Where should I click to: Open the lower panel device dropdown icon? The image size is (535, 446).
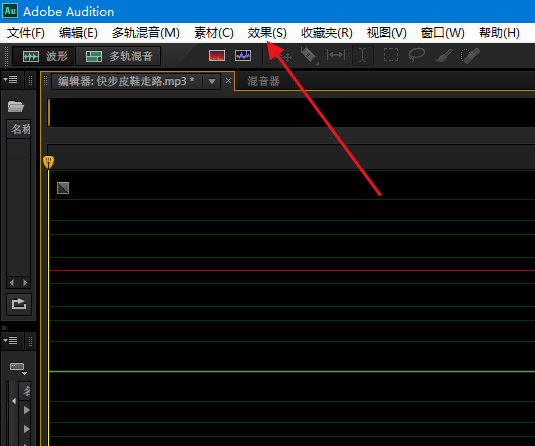(x=18, y=368)
